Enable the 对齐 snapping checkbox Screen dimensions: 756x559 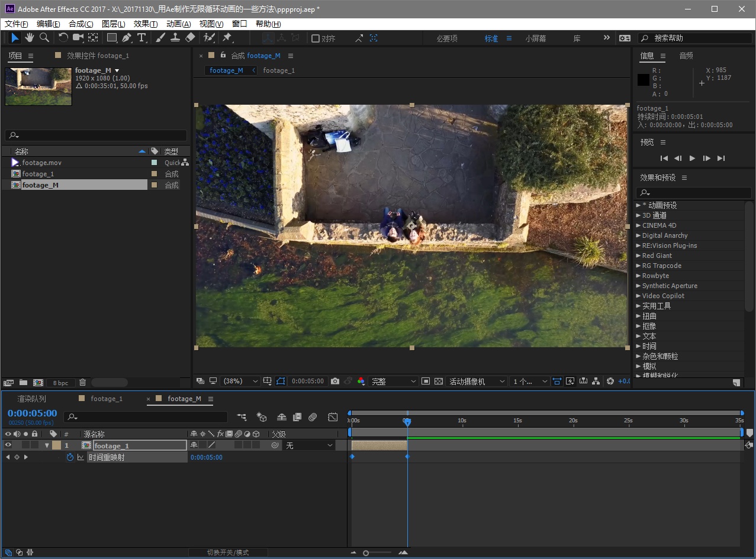point(316,38)
